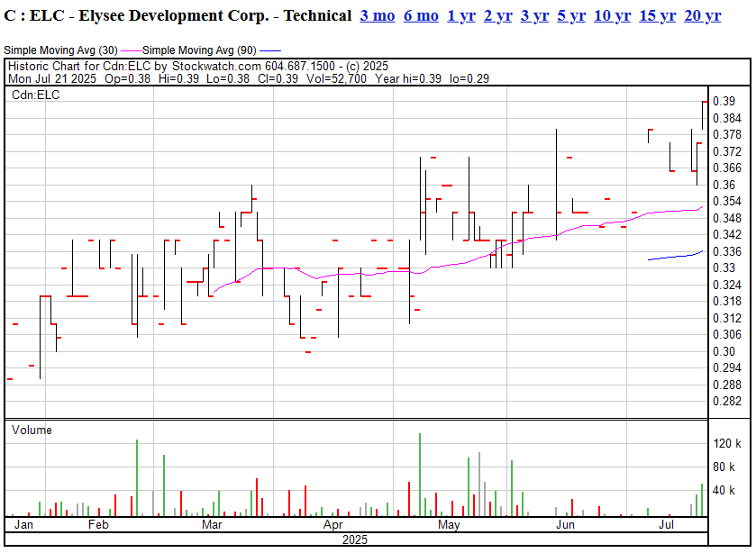The height and width of the screenshot is (553, 756).
Task: Click the blue Simple Moving Avg (90) legend line
Action: pos(270,50)
